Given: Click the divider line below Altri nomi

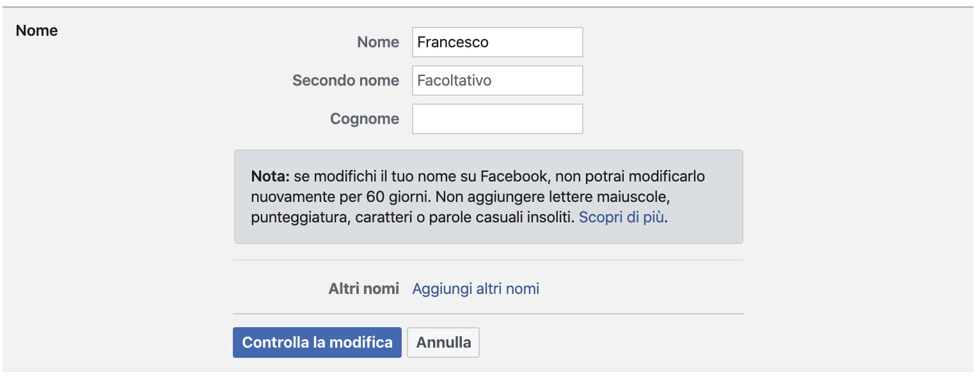Looking at the screenshot, I should point(488,314).
